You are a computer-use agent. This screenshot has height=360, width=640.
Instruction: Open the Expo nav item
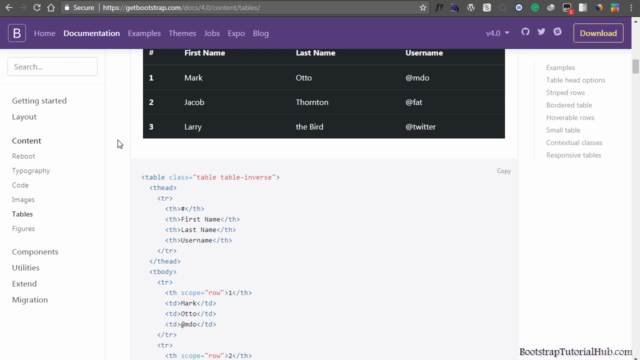click(236, 33)
